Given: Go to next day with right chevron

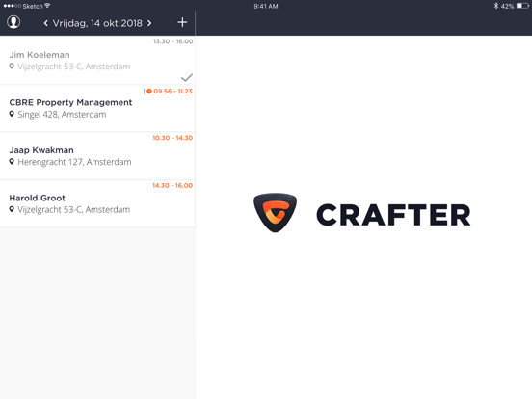Looking at the screenshot, I should click(149, 23).
